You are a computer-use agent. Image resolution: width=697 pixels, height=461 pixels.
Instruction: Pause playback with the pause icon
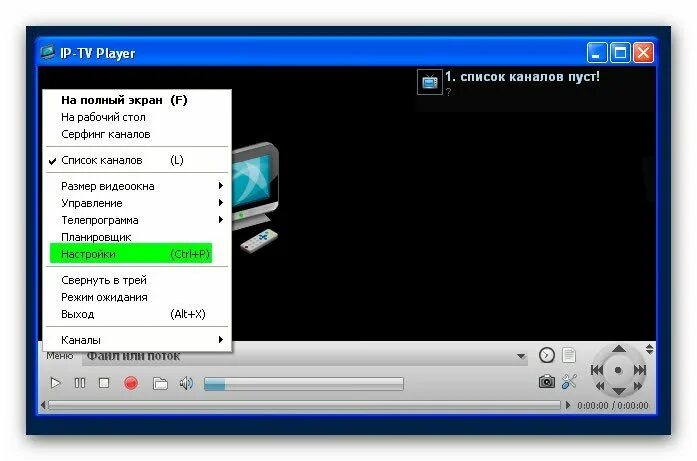[x=80, y=383]
